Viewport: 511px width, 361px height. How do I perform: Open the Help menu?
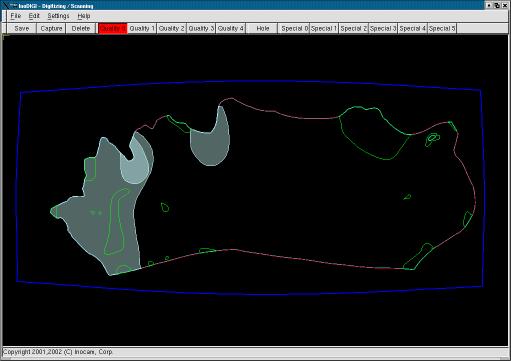[84, 16]
